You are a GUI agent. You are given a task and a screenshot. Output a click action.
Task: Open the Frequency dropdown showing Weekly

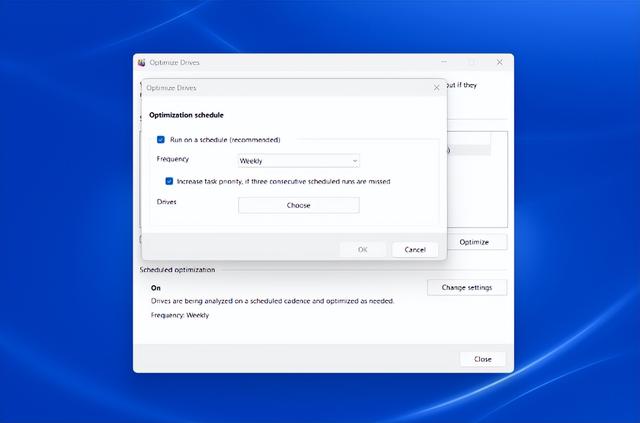tap(298, 161)
